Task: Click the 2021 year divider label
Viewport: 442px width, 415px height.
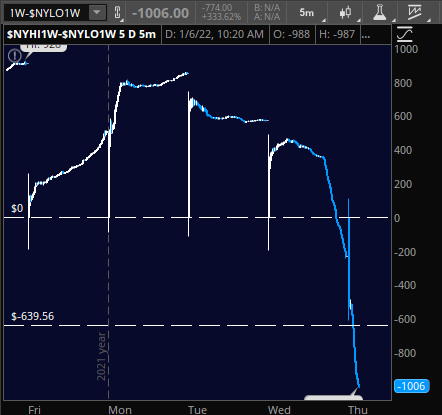Action: [x=101, y=356]
